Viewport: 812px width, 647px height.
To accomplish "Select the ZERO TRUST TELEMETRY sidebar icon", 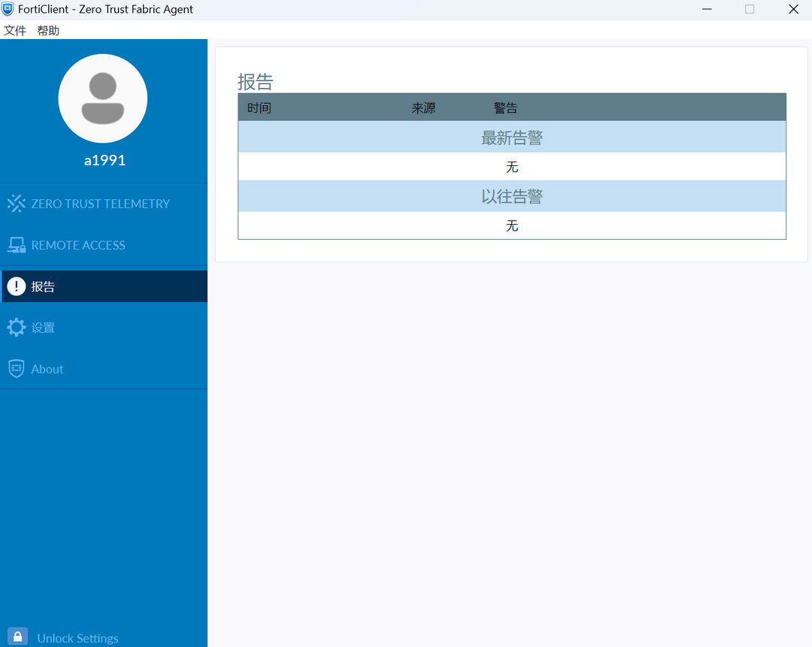I will point(16,203).
